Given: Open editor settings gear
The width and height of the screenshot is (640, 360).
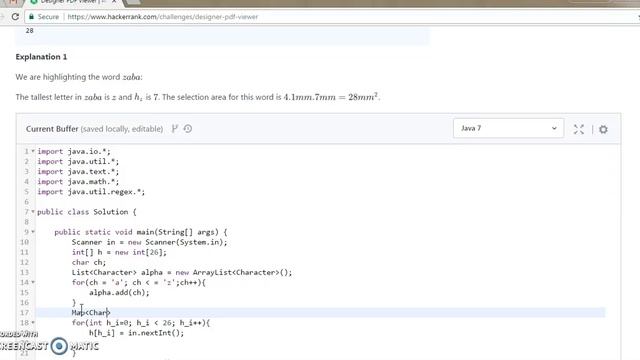Looking at the screenshot, I should coord(603,129).
